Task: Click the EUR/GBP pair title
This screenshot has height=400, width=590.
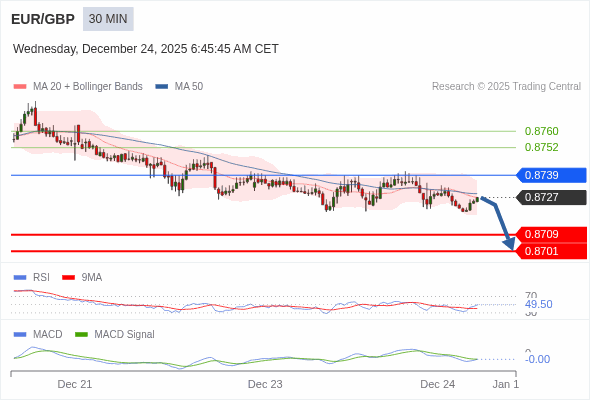Action: tap(43, 19)
